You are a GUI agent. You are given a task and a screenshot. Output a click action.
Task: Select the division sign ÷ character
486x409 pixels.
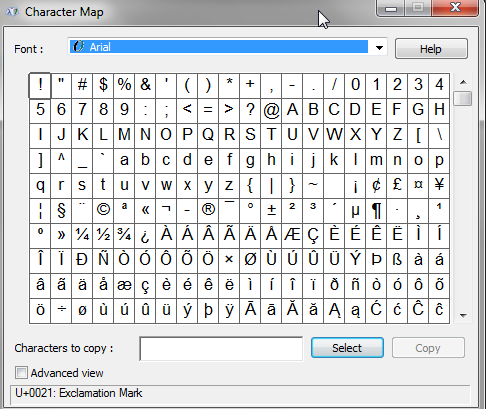(x=61, y=311)
